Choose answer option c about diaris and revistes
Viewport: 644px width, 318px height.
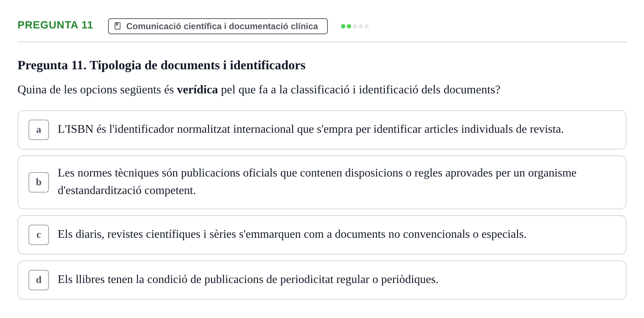[x=322, y=235]
